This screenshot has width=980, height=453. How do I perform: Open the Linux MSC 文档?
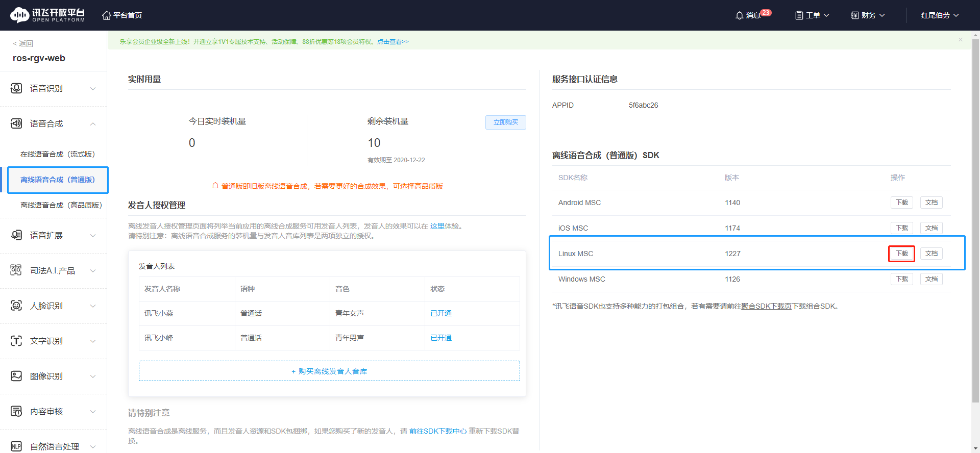coord(932,254)
